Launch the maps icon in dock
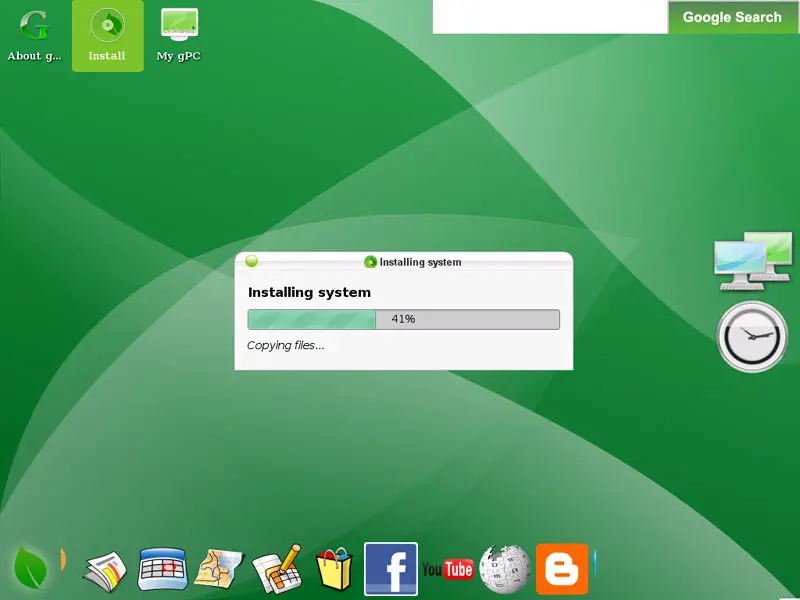 tap(219, 569)
